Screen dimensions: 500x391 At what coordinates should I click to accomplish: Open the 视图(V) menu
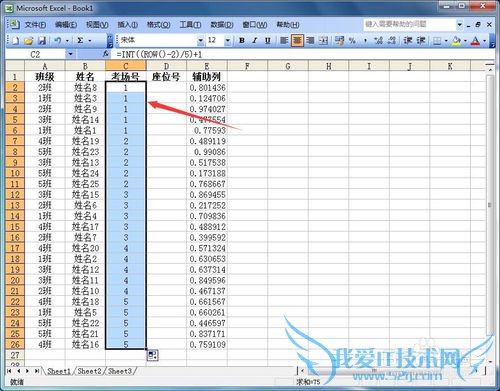coord(97,25)
